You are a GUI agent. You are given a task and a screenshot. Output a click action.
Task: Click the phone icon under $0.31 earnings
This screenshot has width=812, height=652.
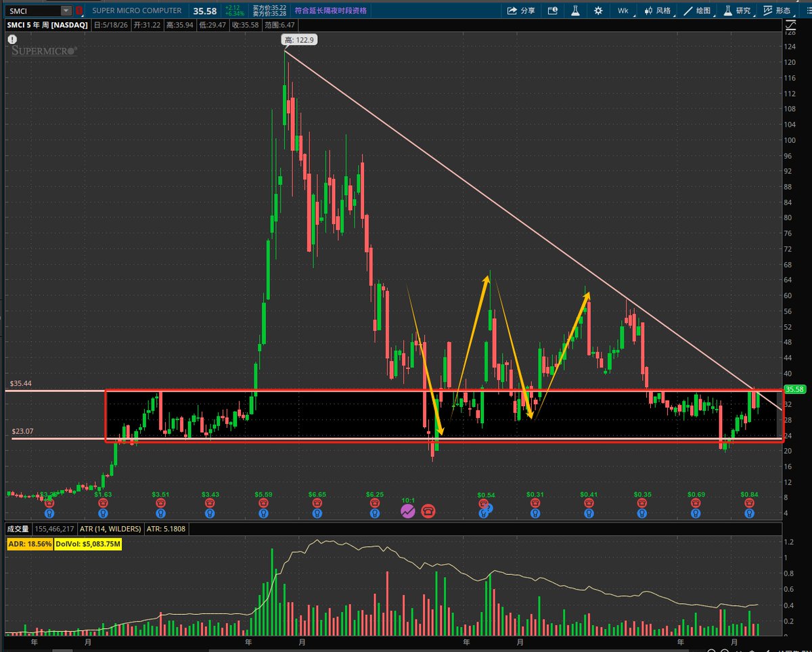tap(535, 504)
